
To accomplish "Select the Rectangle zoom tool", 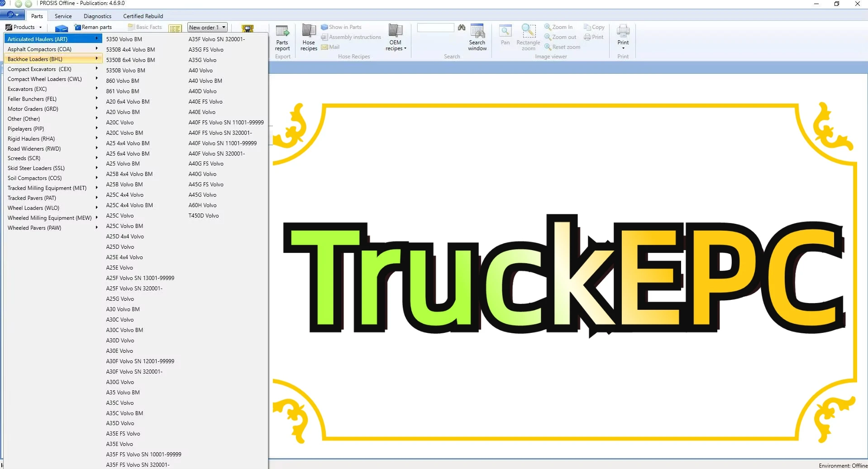I will point(529,38).
